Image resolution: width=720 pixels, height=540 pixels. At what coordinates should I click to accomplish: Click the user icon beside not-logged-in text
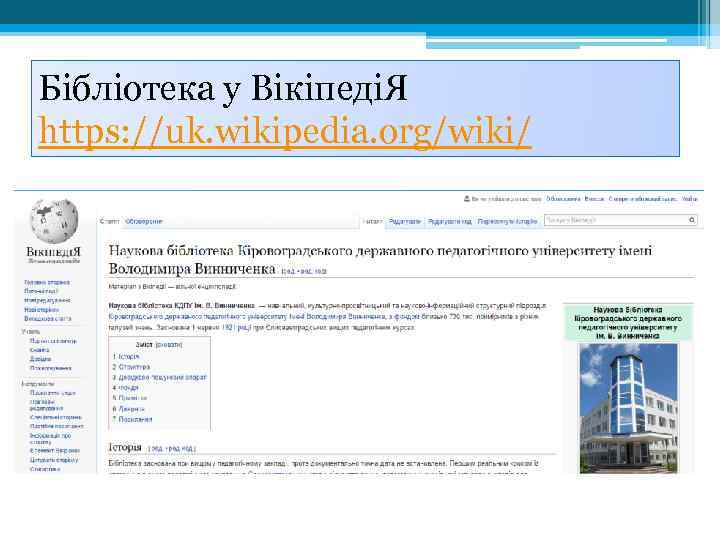(467, 199)
